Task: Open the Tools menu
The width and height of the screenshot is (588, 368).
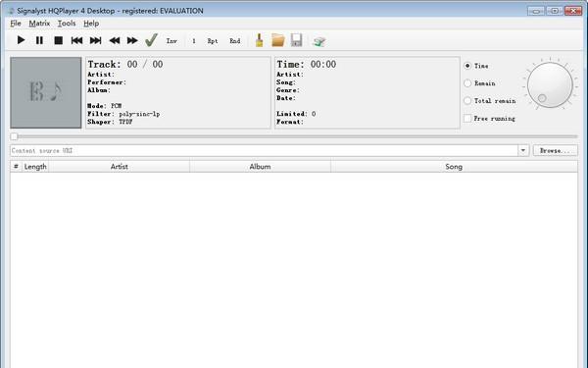Action: [67, 24]
